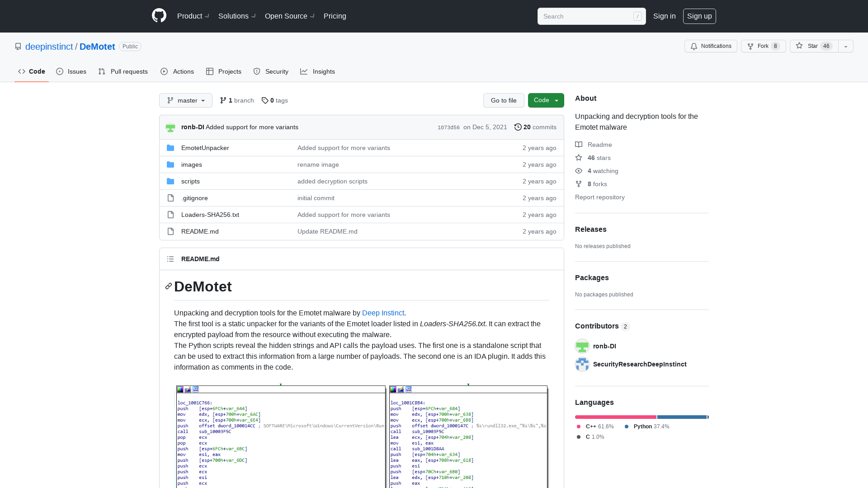This screenshot has width=868, height=488.
Task: View the 8 forks link
Action: coord(591,184)
